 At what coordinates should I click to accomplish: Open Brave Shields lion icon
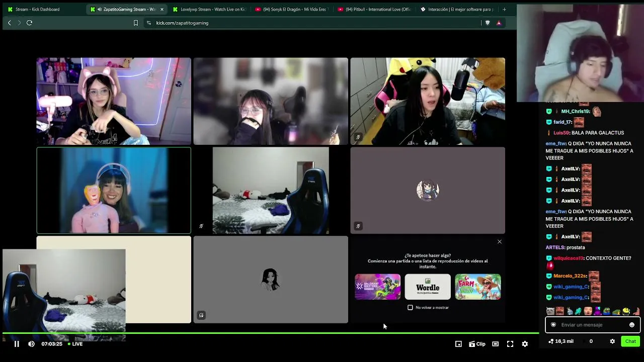click(487, 23)
